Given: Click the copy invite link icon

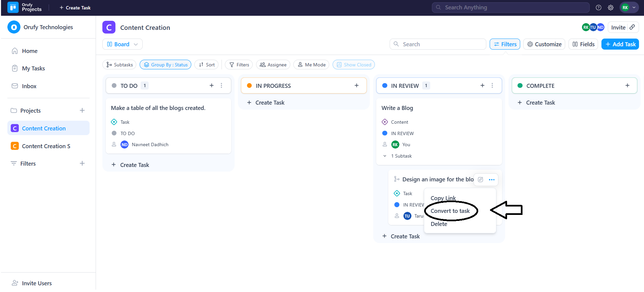Looking at the screenshot, I should click(x=632, y=27).
